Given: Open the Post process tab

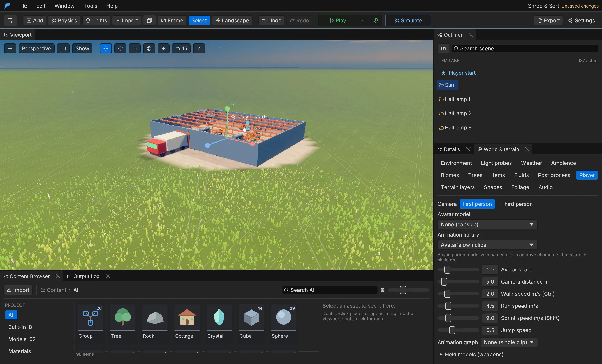Looking at the screenshot, I should (554, 175).
